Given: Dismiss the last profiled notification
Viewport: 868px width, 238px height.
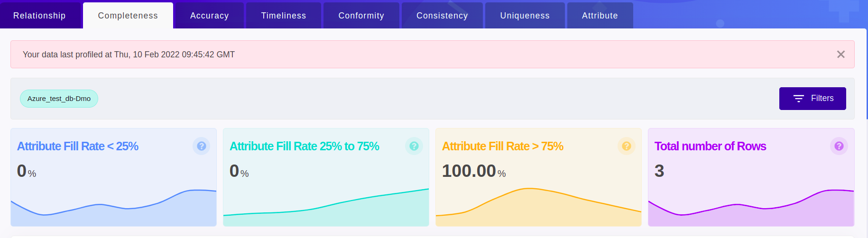Looking at the screenshot, I should click(841, 55).
